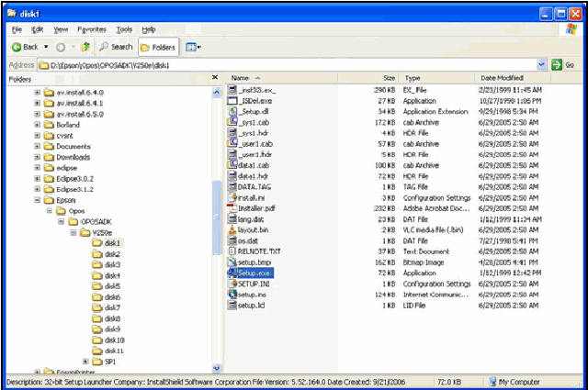Open the Favorites menu
Screen dimensions: 588x390
(91, 29)
